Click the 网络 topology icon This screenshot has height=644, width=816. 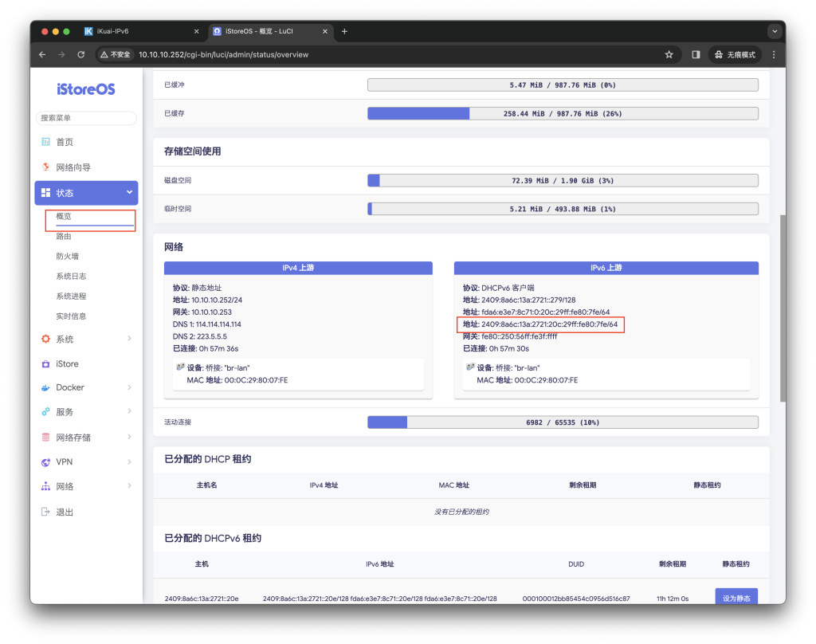45,486
